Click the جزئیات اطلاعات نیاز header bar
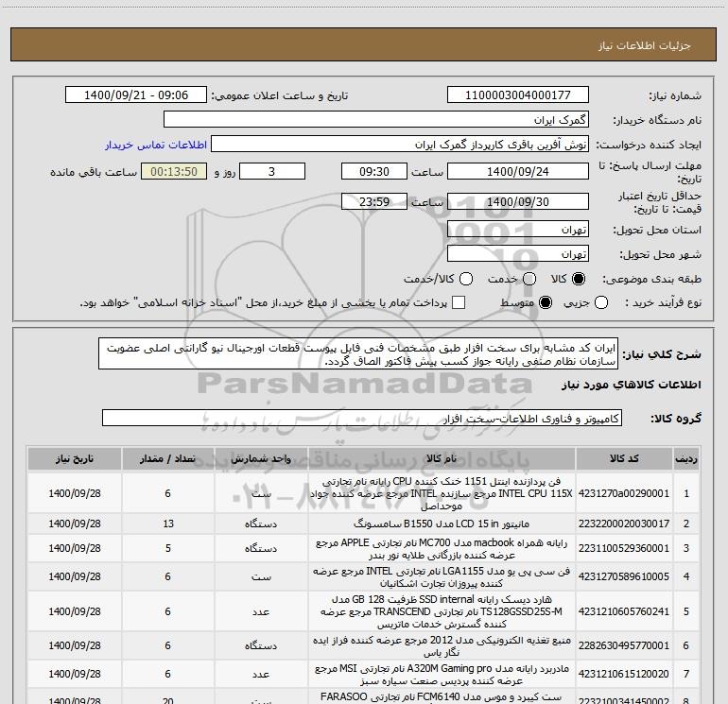728x704 pixels. [x=363, y=44]
